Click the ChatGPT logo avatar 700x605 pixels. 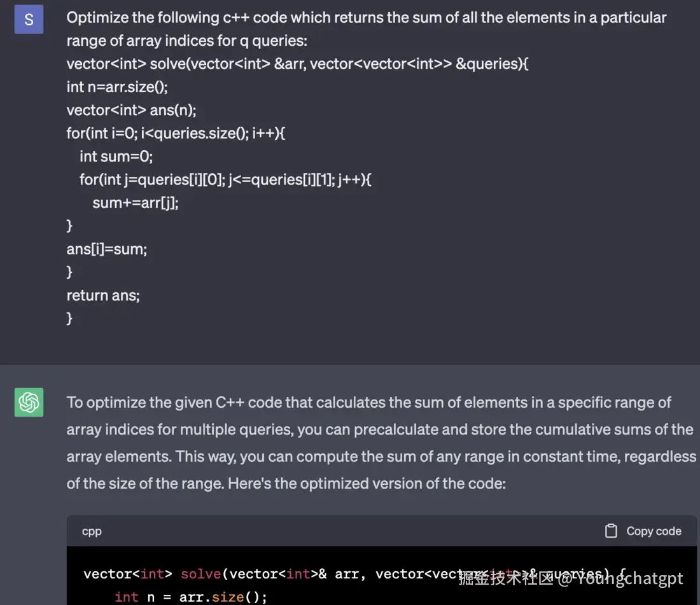[29, 402]
